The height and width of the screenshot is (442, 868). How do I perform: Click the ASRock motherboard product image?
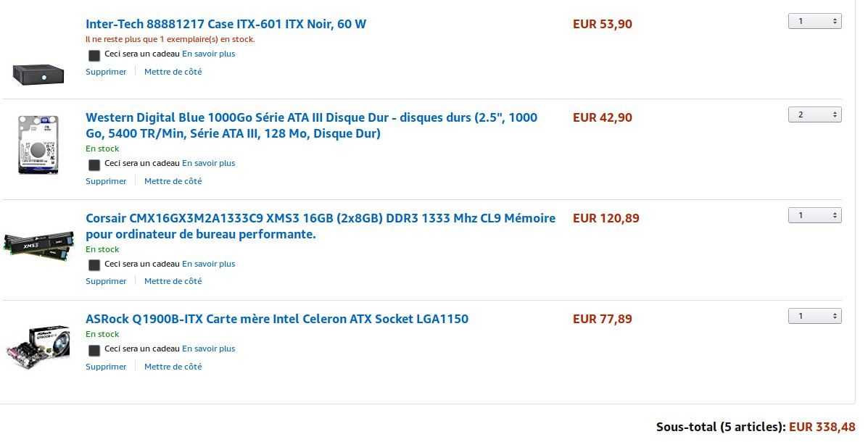(x=38, y=347)
